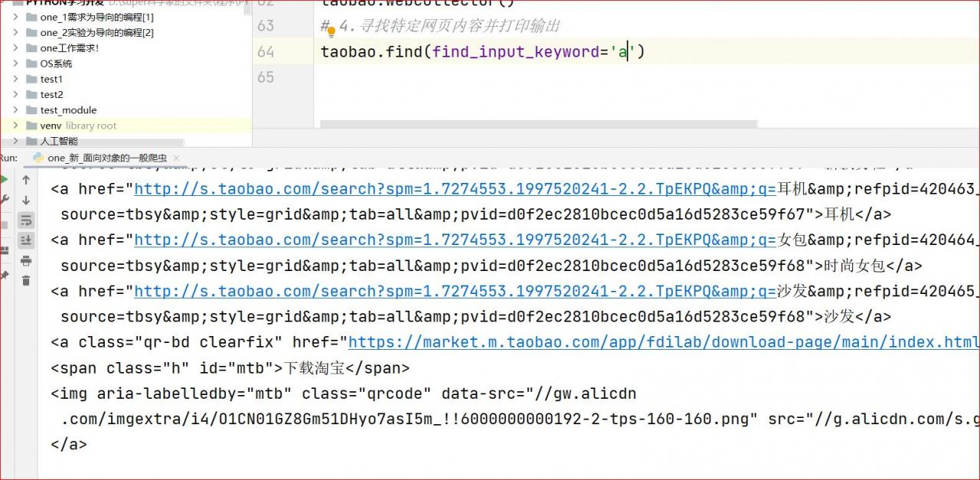Image resolution: width=980 pixels, height=480 pixels.
Task: Select the one工作需求! folder name
Action: pyautogui.click(x=70, y=48)
